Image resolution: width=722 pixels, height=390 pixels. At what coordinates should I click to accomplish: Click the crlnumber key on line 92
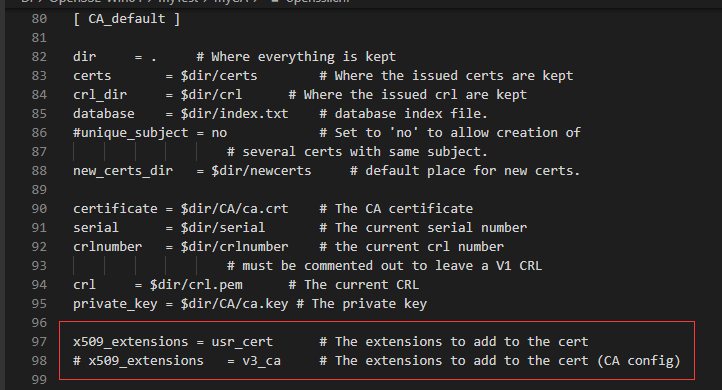pos(107,247)
